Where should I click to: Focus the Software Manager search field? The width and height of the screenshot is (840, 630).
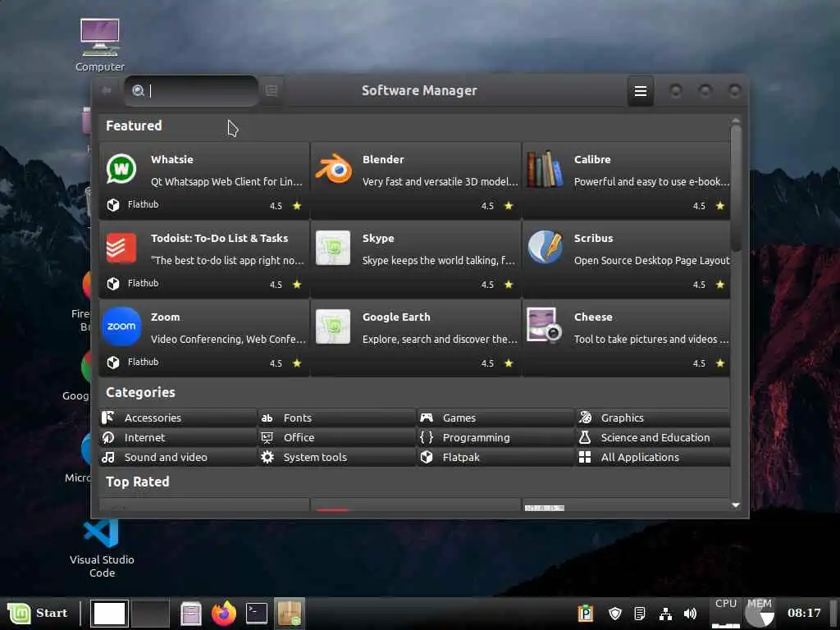(191, 90)
